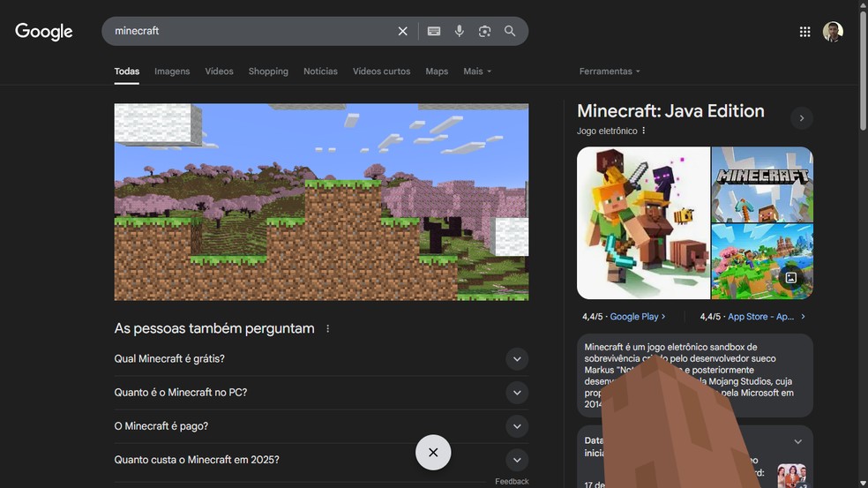
Task: Open the colorful Minecraft landscape thumbnail
Action: tap(762, 261)
